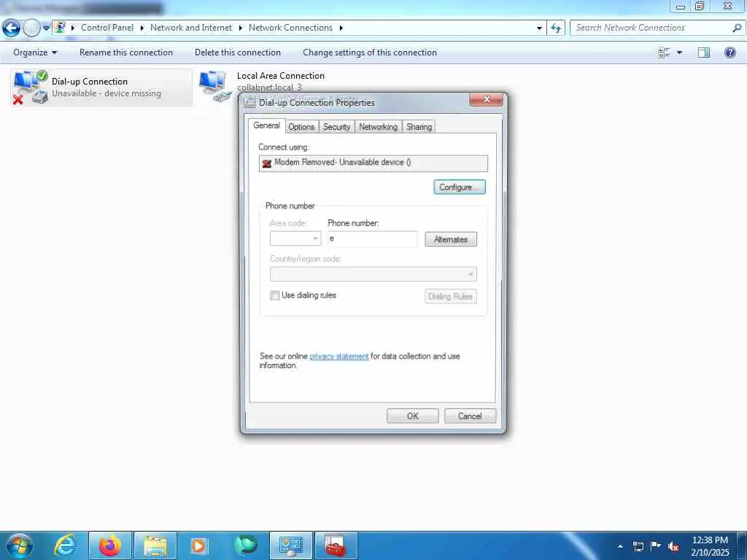Switch to the Security tab
Image resolution: width=747 pixels, height=560 pixels.
[336, 127]
